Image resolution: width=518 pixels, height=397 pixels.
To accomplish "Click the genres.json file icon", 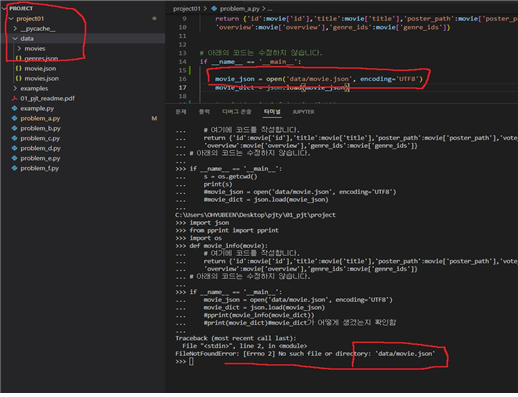I will click(x=19, y=58).
